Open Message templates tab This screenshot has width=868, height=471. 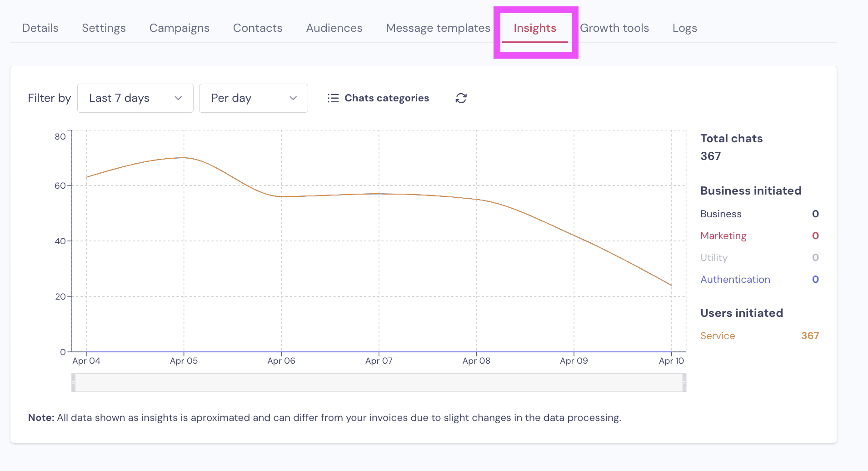(438, 28)
